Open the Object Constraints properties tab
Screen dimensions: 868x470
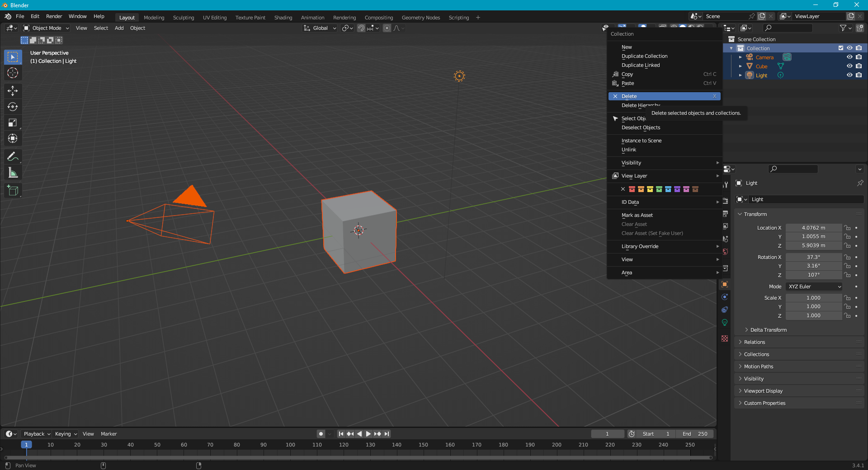coord(725,310)
